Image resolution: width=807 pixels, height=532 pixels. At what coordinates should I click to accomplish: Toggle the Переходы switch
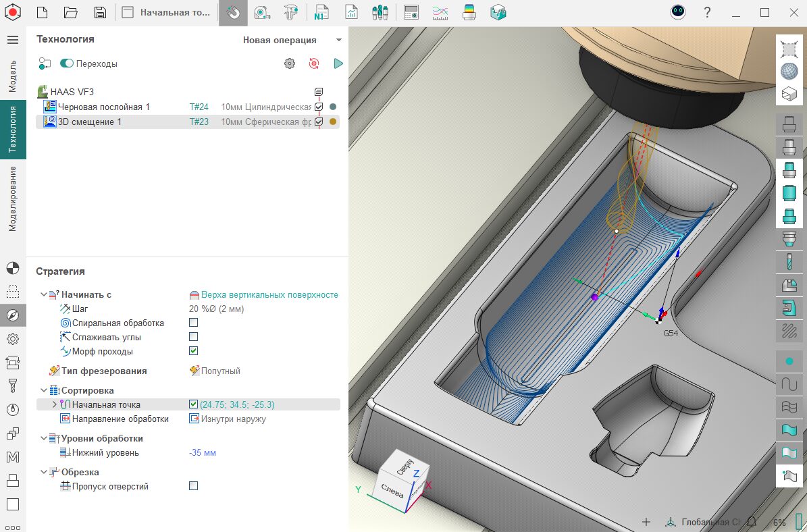67,63
